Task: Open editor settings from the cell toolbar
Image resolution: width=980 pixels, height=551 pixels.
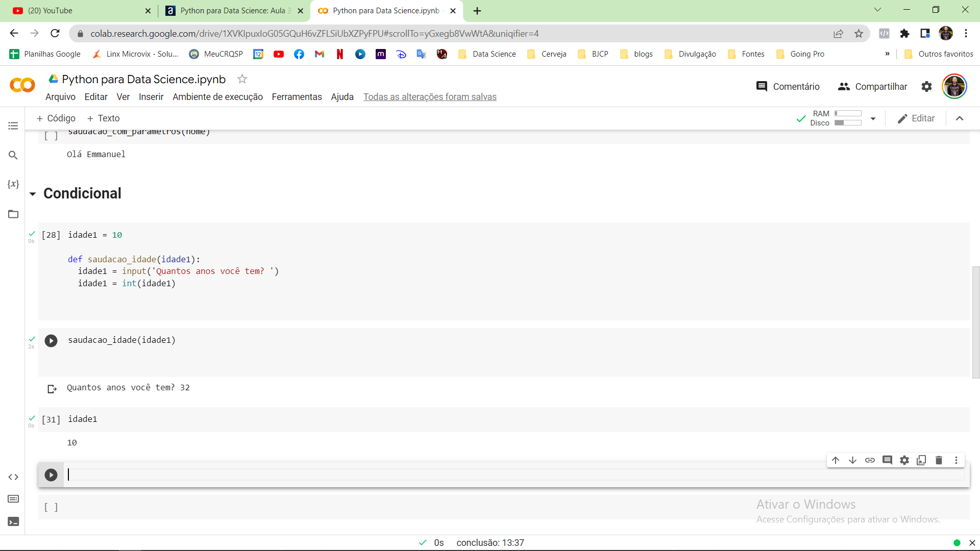Action: pos(904,460)
